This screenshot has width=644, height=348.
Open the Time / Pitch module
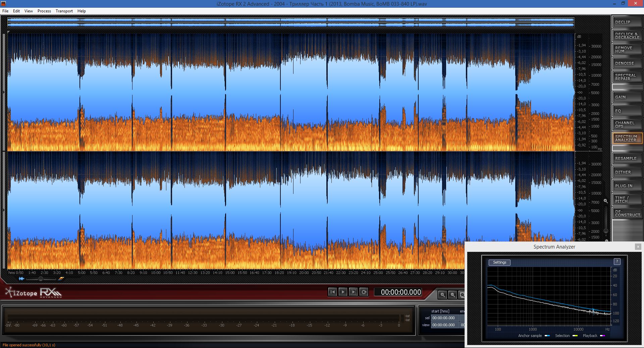[627, 200]
